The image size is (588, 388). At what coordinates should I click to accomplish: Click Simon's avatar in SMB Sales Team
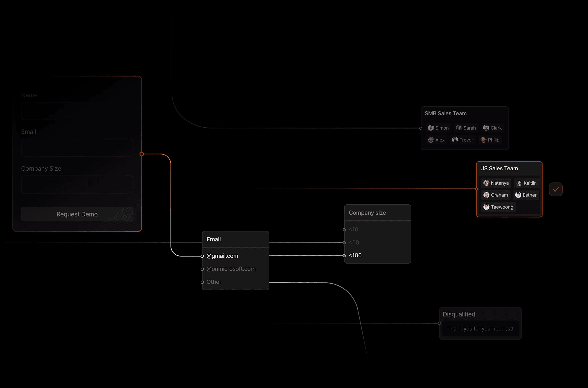(431, 128)
